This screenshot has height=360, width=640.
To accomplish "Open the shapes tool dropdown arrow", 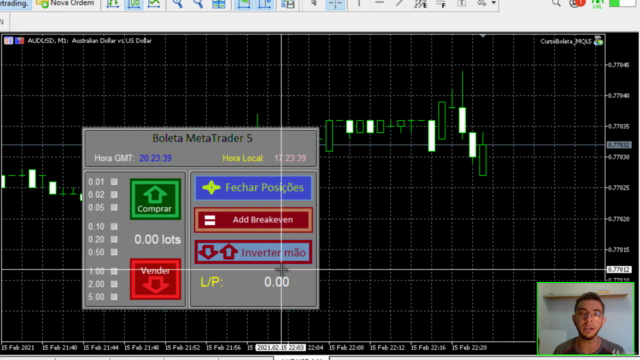I will (493, 3).
